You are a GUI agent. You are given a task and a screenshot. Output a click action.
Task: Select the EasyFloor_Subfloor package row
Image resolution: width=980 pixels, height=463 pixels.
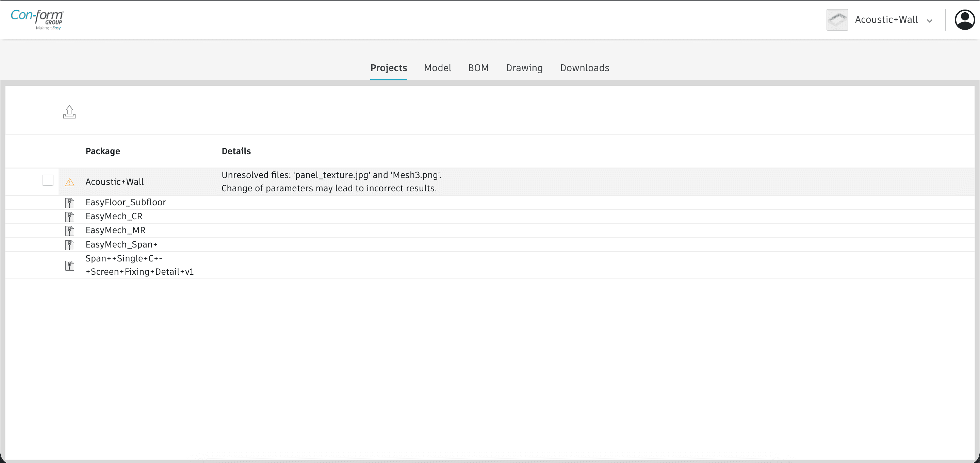(490, 203)
